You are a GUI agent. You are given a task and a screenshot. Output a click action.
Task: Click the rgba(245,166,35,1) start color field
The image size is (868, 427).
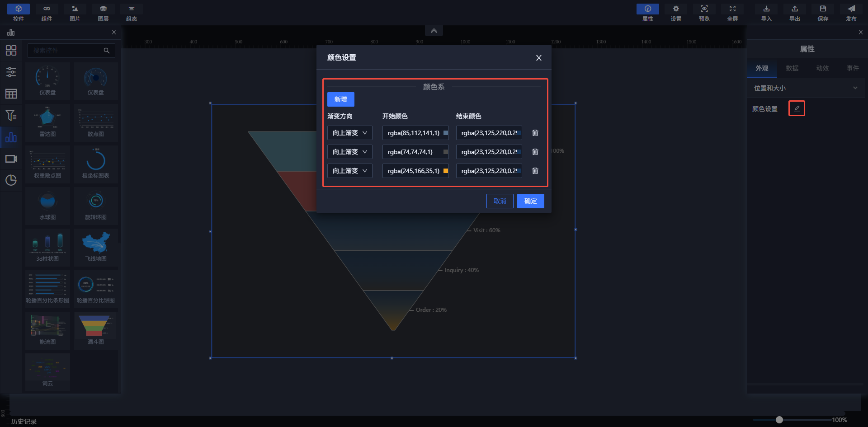tap(415, 171)
